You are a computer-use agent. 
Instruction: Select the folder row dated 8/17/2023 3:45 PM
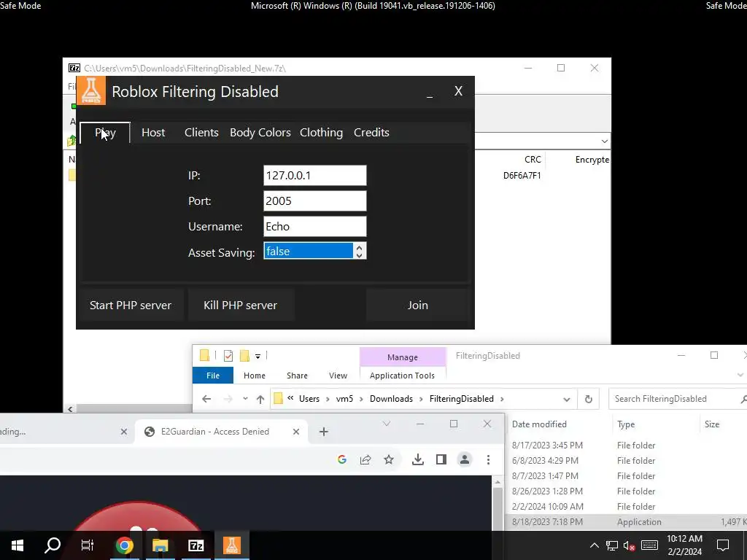[626, 446]
